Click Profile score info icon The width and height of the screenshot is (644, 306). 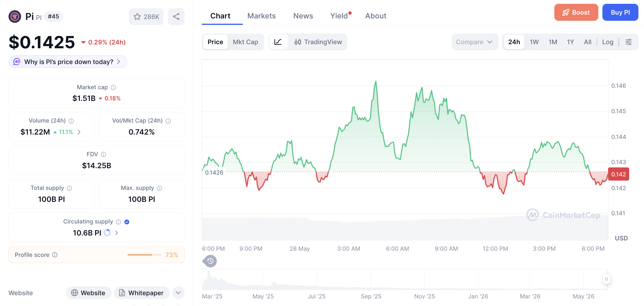(55, 255)
